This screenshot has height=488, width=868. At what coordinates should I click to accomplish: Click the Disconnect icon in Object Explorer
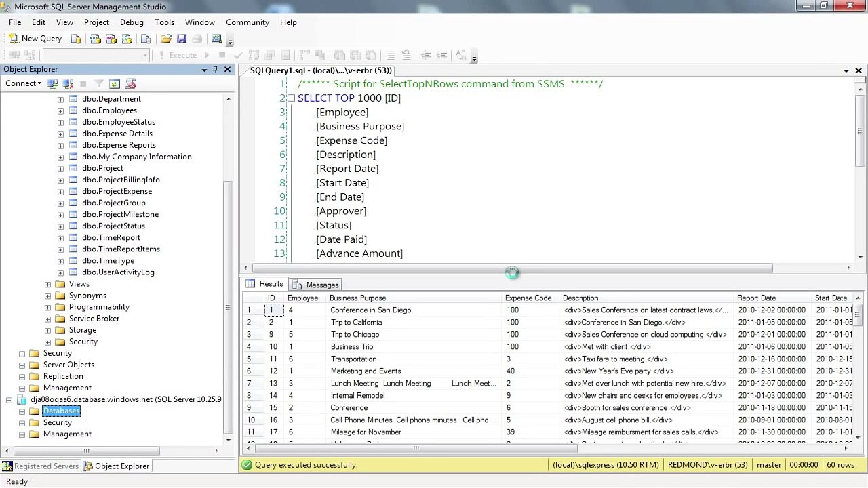(x=68, y=83)
